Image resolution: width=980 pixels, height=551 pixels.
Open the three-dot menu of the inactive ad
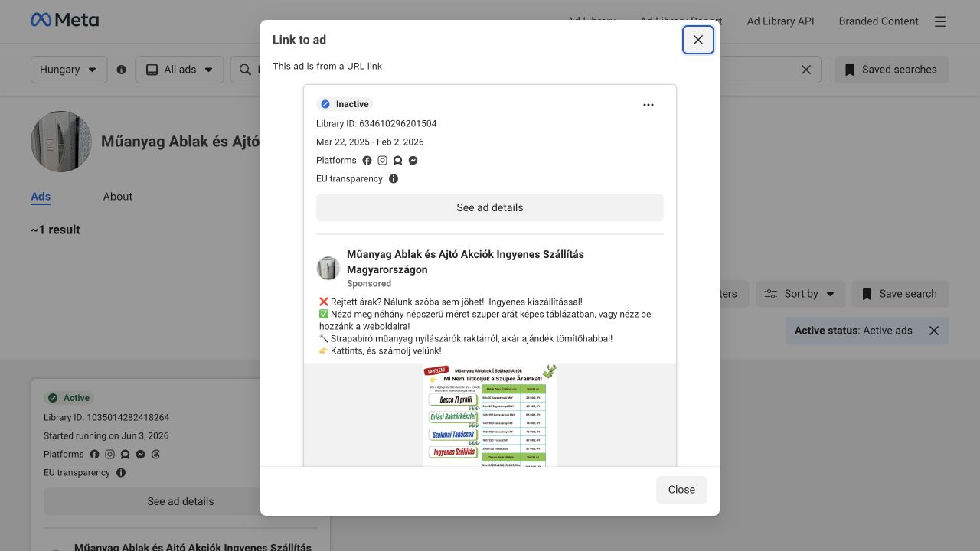point(648,105)
